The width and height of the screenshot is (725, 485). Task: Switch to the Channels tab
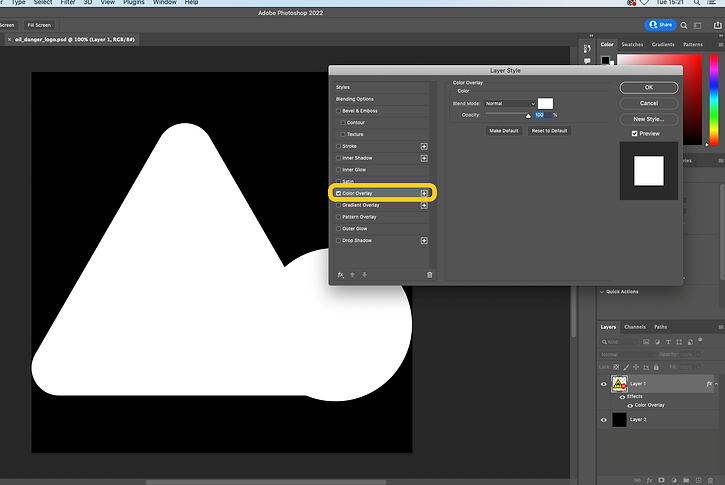635,327
